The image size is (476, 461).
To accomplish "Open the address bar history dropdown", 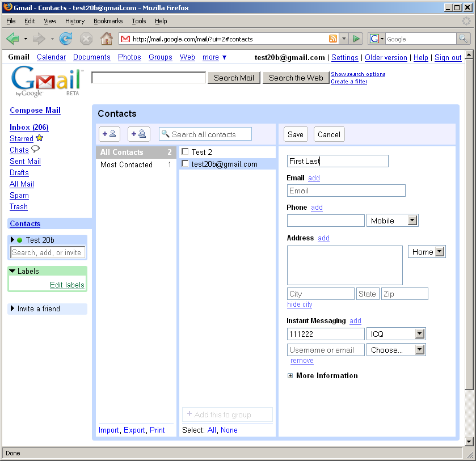I will (344, 39).
